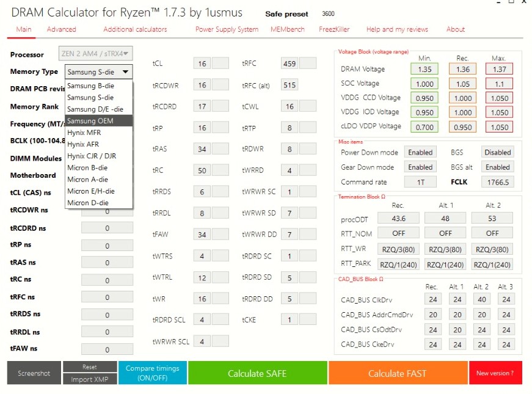
Task: Choose Samsung D/E -die option
Action: tap(98, 109)
